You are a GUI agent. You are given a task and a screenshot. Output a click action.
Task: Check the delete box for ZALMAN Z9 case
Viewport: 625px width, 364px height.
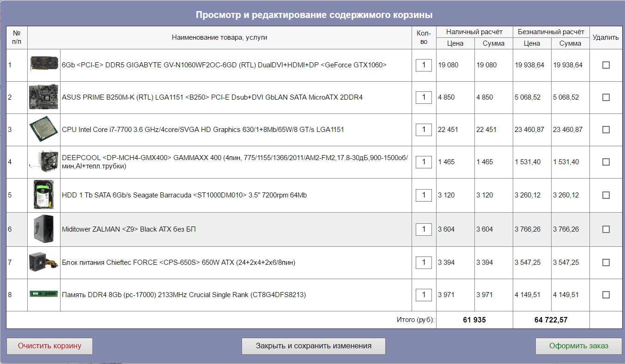pyautogui.click(x=606, y=229)
